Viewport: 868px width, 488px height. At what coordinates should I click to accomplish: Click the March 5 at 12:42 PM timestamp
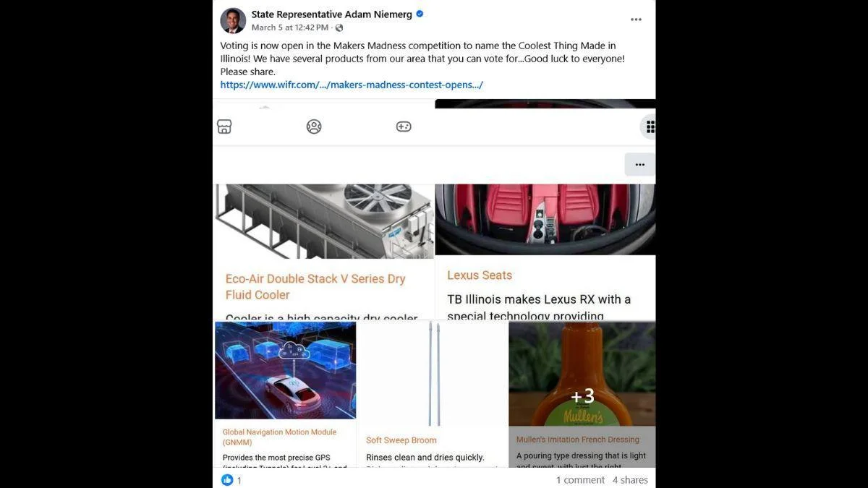point(290,27)
